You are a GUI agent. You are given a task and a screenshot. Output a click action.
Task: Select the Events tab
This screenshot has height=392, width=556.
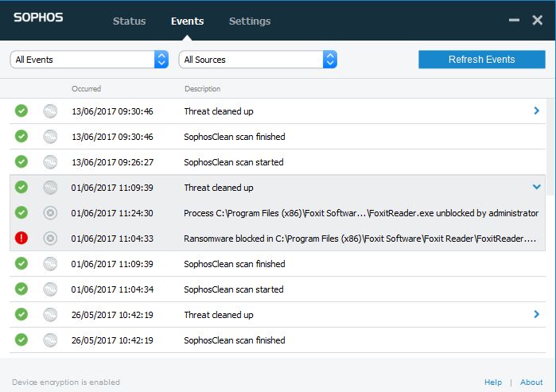pos(187,21)
